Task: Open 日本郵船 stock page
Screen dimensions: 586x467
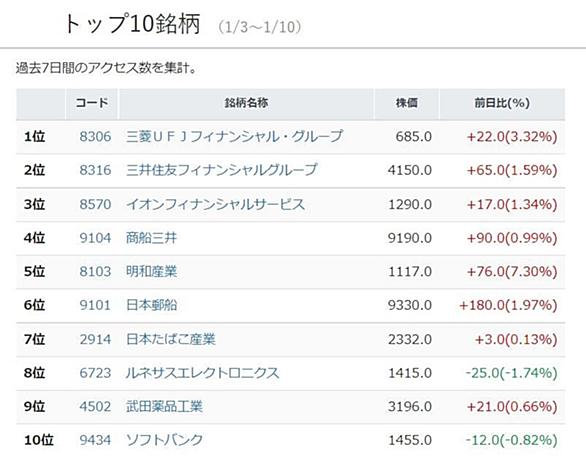Action: coord(151,305)
